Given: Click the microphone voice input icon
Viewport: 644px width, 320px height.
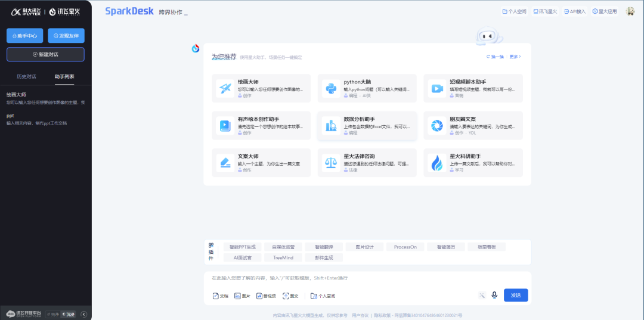Looking at the screenshot, I should pyautogui.click(x=494, y=295).
